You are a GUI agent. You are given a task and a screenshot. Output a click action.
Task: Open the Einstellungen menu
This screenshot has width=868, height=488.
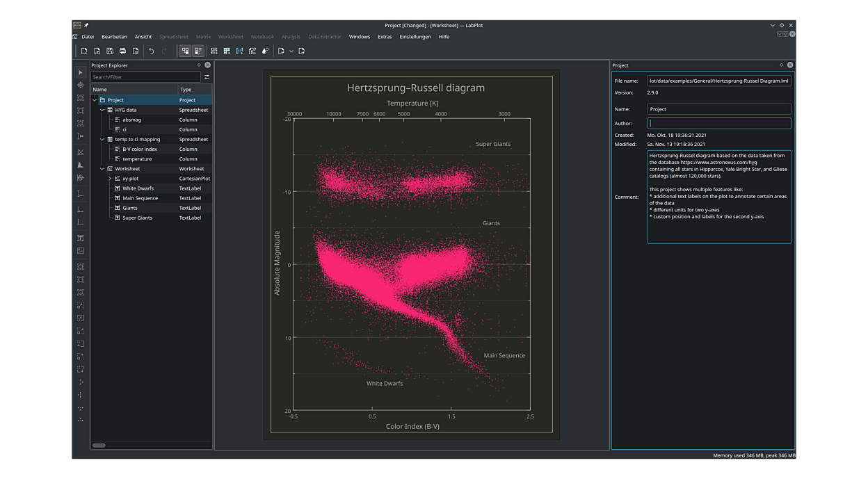pos(415,37)
